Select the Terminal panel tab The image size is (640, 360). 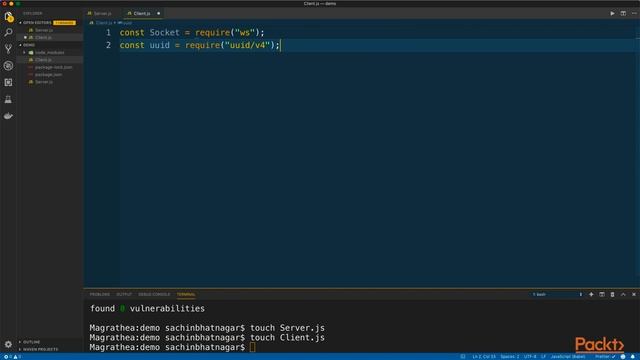point(186,294)
